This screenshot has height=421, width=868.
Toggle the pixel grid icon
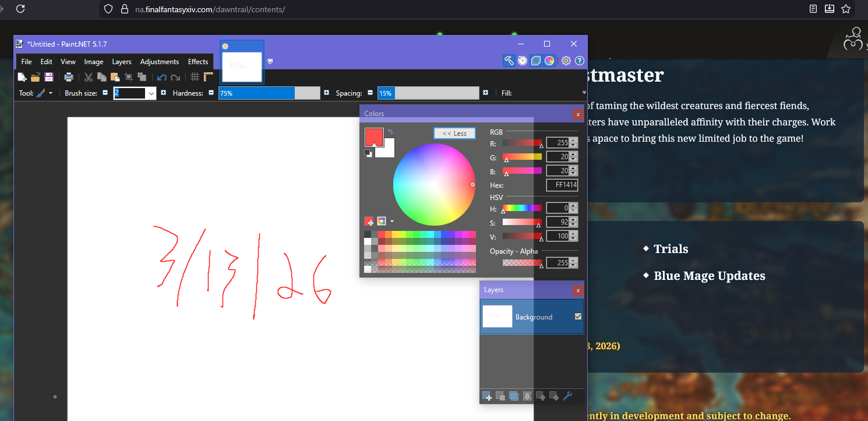(x=195, y=77)
